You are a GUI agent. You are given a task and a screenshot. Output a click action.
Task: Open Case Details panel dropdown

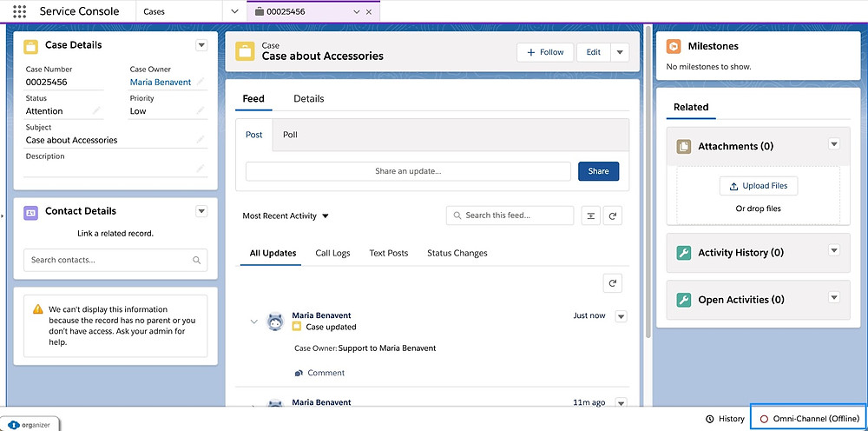click(201, 45)
